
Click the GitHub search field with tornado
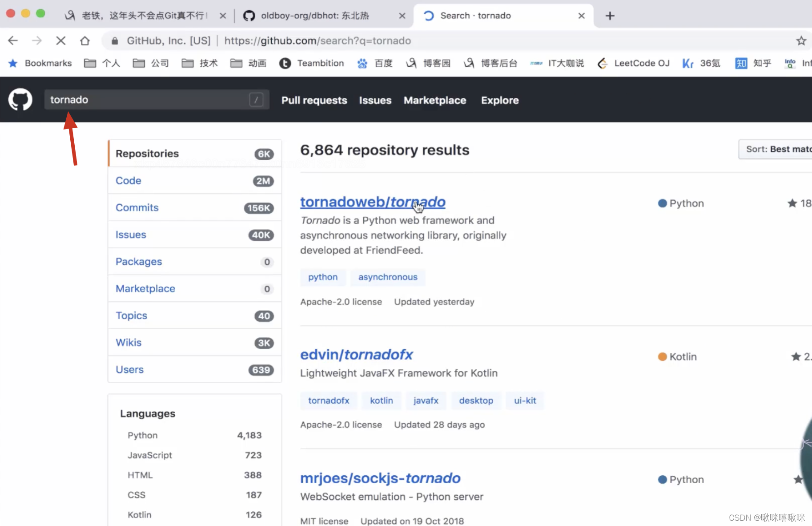coord(157,100)
